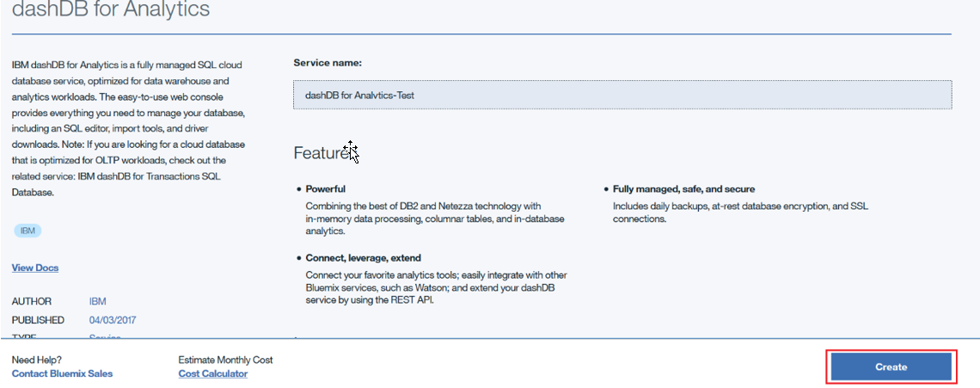Click the Estimate Monthly Cost text
The height and width of the screenshot is (388, 980).
point(225,360)
